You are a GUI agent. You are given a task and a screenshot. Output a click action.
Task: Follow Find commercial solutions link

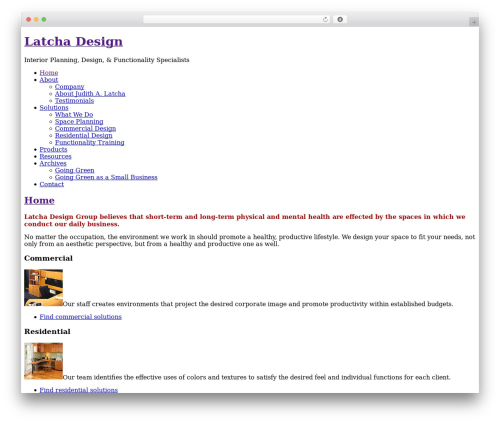point(80,317)
